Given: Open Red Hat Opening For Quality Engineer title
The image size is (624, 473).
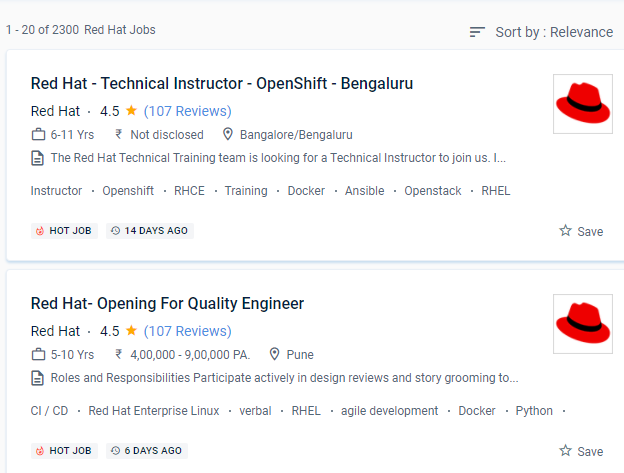Looking at the screenshot, I should pyautogui.click(x=167, y=303).
